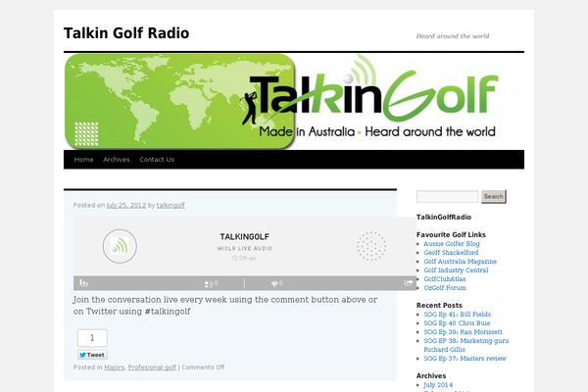Image resolution: width=588 pixels, height=392 pixels.
Task: Click the MIXLR LIVE AUDIO label
Action: tap(244, 248)
